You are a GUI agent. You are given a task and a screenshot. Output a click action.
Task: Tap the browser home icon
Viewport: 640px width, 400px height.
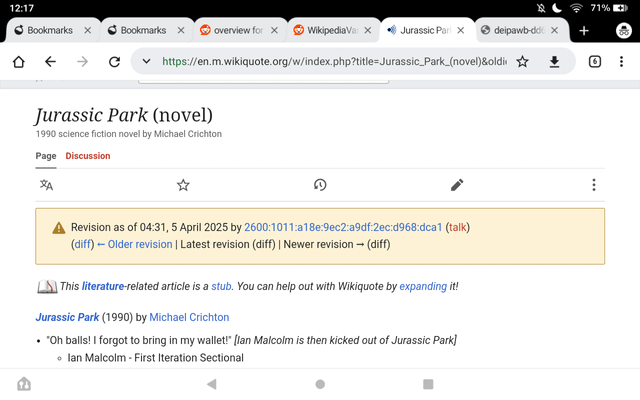pyautogui.click(x=19, y=62)
